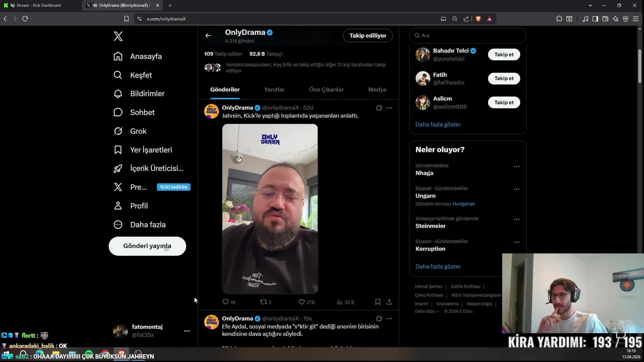Open Sohbet in sidebar
Viewport: 644px width, 362px height.
pos(134,112)
